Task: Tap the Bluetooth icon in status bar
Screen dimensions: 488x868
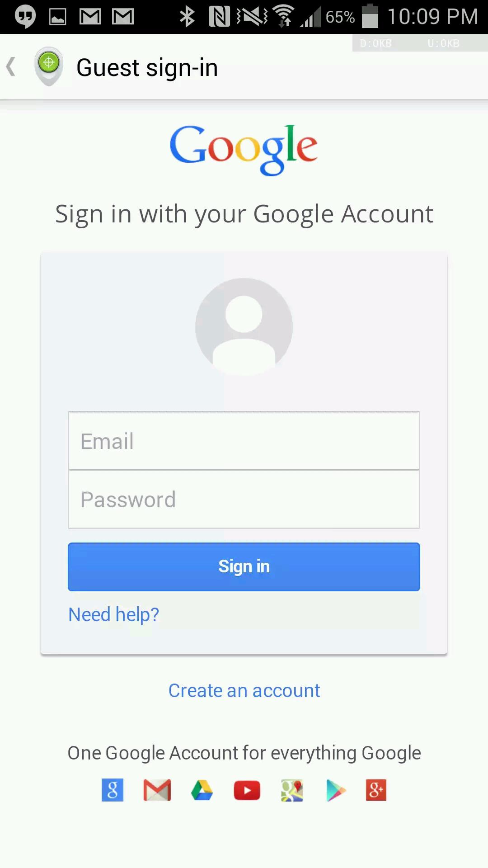Action: (187, 17)
